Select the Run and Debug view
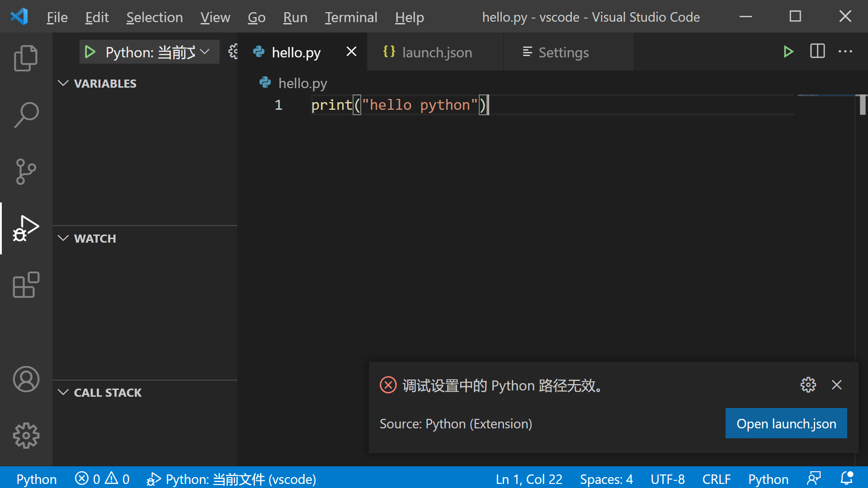This screenshot has height=488, width=868. click(x=26, y=229)
